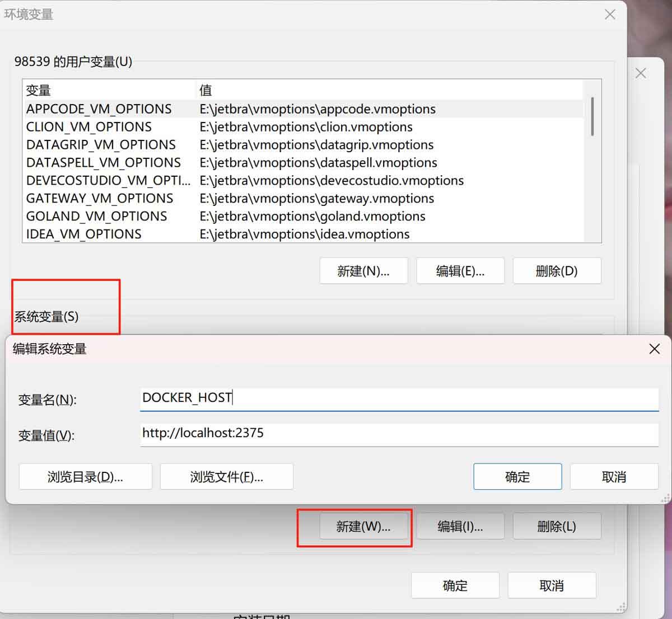Close the background window behind 环境变量
The width and height of the screenshot is (672, 619).
pos(641,73)
